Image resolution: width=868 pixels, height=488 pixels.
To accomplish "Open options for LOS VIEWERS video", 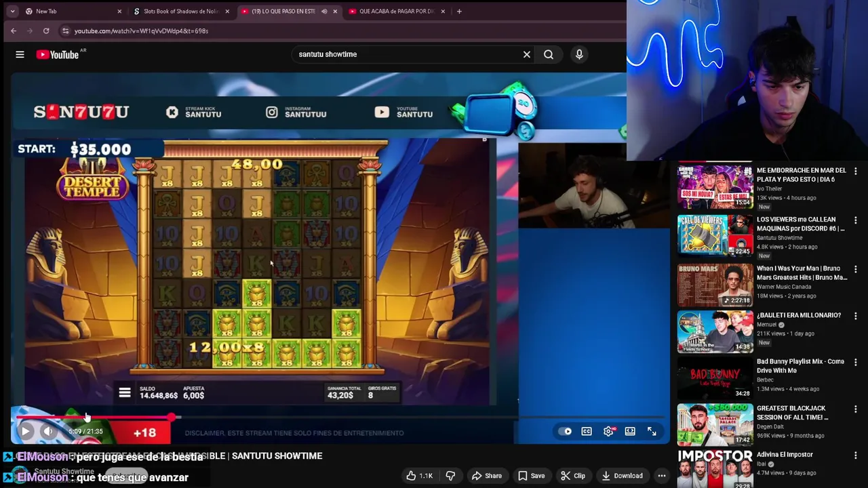I will (855, 220).
